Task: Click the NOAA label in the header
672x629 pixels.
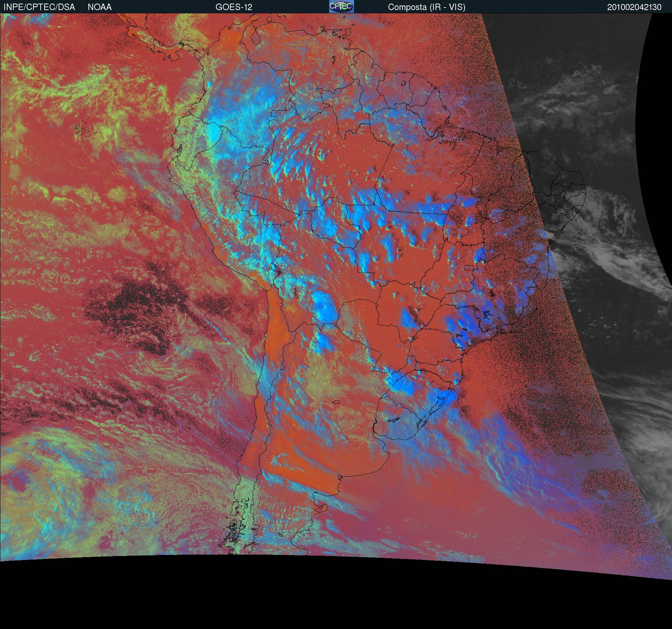Action: tap(100, 7)
